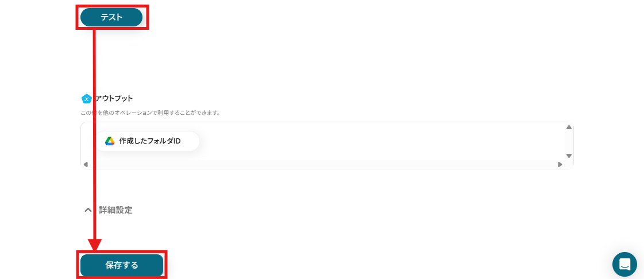
Task: Click the 保存する button
Action: (x=122, y=265)
